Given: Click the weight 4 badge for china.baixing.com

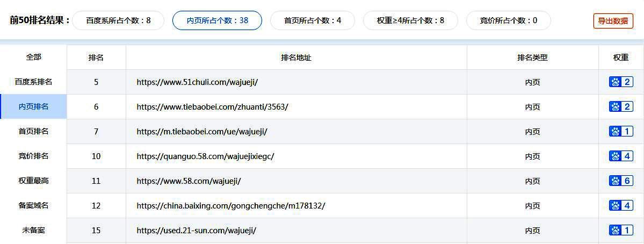Looking at the screenshot, I should [621, 205].
